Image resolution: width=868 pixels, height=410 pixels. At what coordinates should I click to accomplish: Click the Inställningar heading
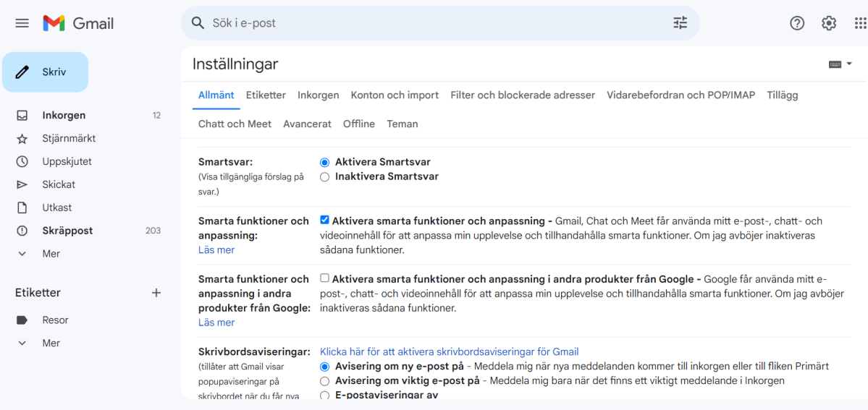(x=235, y=64)
